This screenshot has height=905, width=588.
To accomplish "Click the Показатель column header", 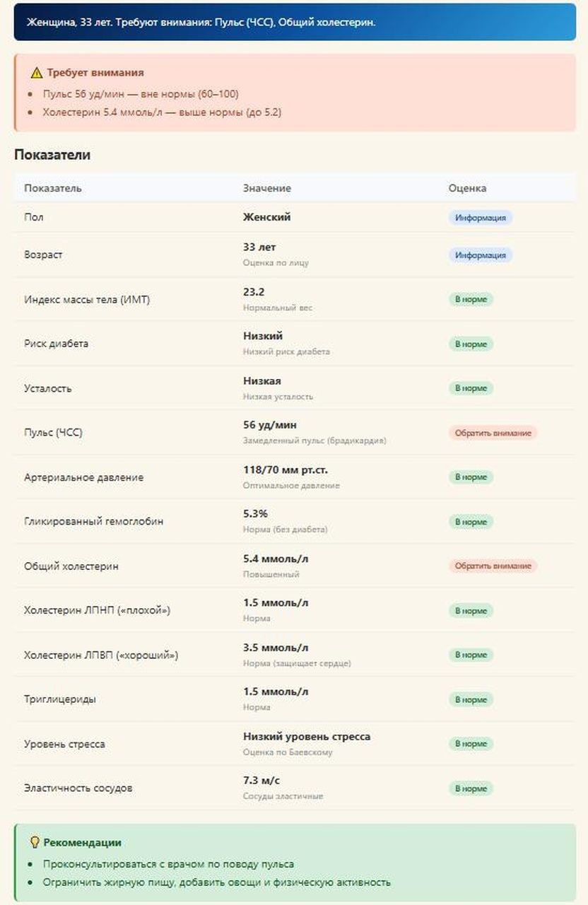I will pos(53,189).
